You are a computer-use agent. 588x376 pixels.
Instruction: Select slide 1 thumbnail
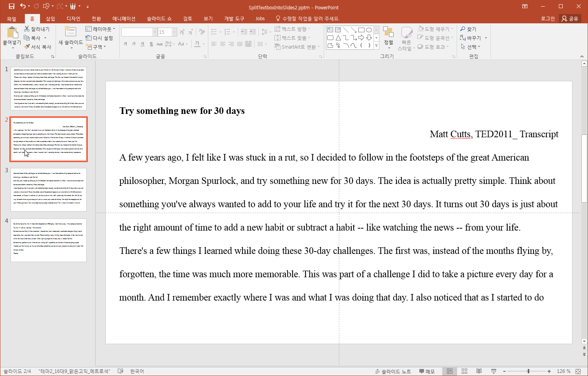tap(49, 89)
